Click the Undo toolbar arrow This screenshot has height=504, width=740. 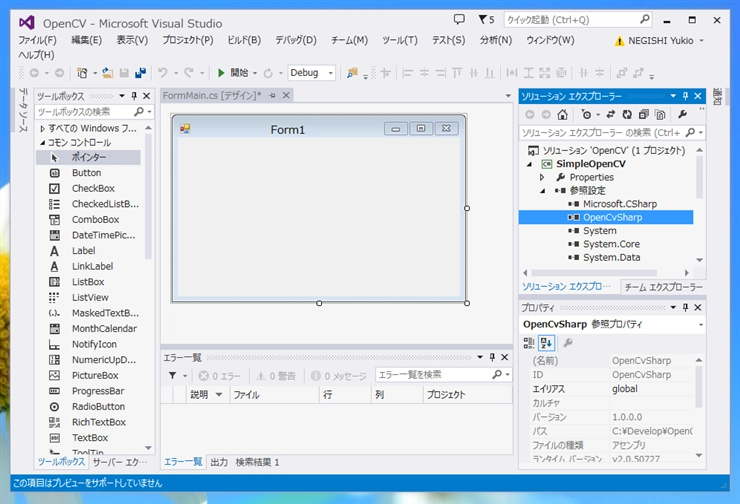pyautogui.click(x=163, y=73)
